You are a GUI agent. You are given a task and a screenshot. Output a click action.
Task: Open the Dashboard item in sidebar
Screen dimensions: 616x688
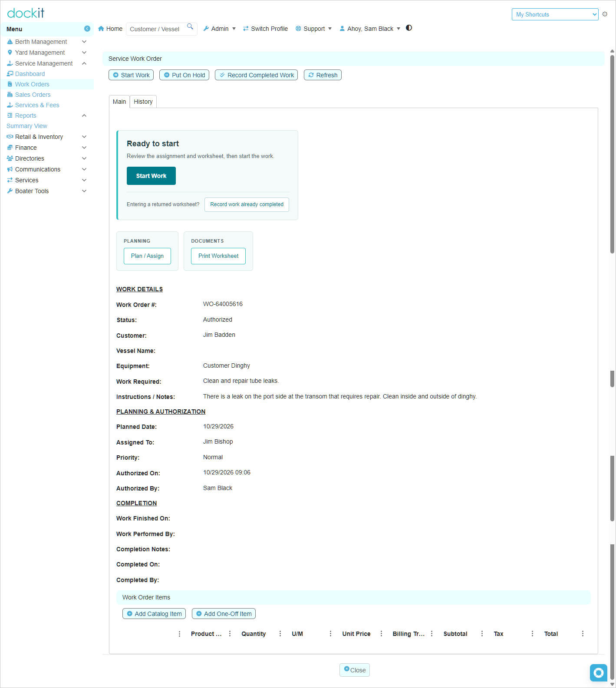30,74
